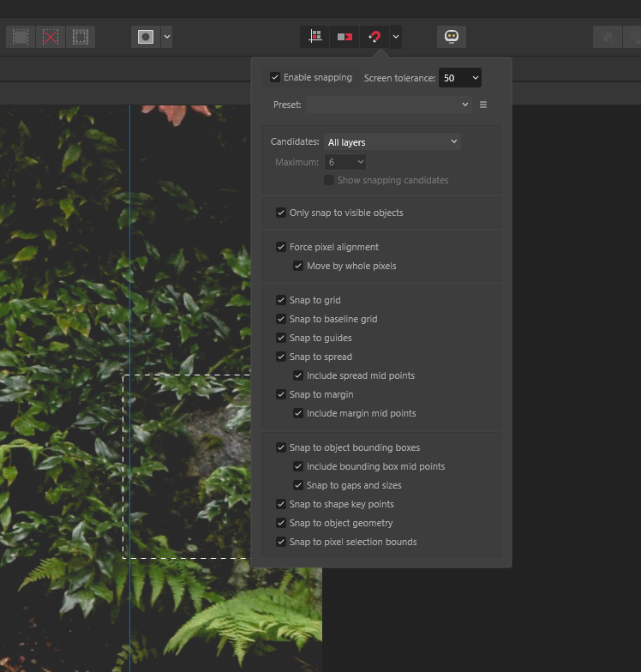
Task: Open the preset hamburger menu icon
Action: pos(483,105)
